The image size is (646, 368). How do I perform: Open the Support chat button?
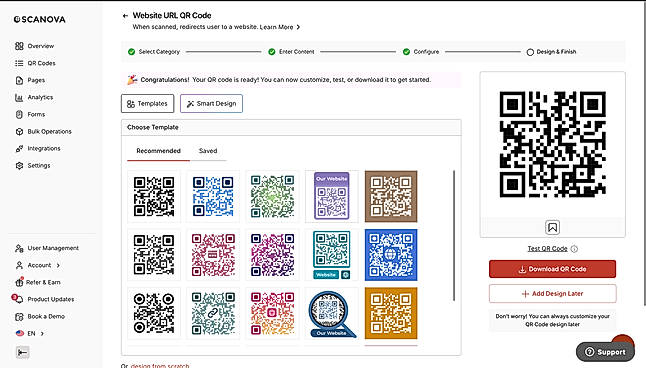pyautogui.click(x=605, y=352)
